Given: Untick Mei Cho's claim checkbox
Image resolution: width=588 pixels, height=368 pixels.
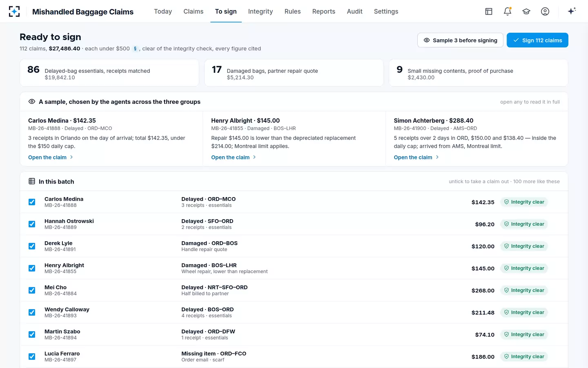Looking at the screenshot, I should [32, 290].
